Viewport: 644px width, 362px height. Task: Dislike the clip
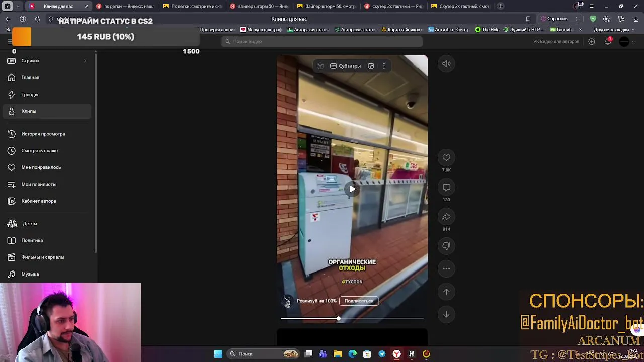[446, 246]
